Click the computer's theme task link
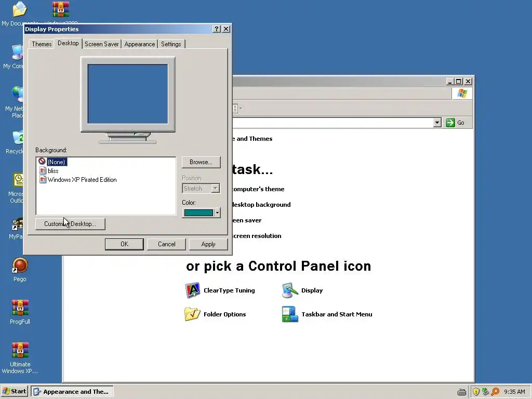 coord(258,189)
